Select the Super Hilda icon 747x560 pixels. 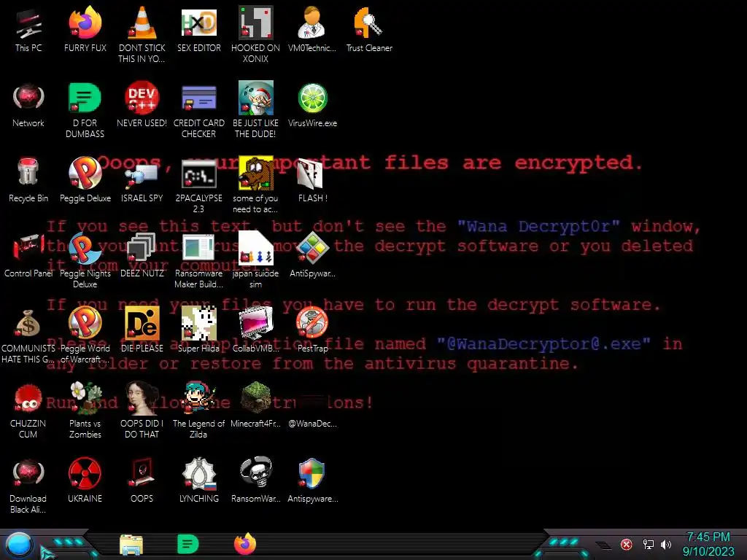coord(199,323)
